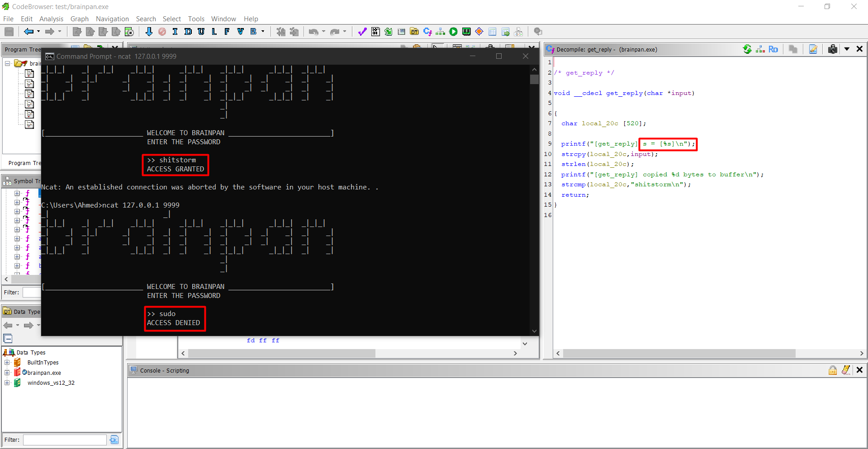Click the blue down arrow navigation icon

(149, 32)
